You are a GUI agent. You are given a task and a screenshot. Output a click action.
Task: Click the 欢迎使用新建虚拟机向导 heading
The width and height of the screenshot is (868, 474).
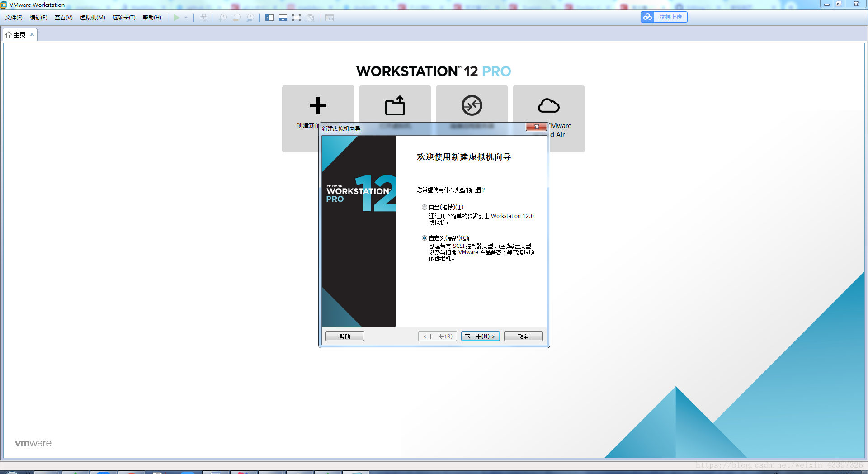tap(464, 157)
